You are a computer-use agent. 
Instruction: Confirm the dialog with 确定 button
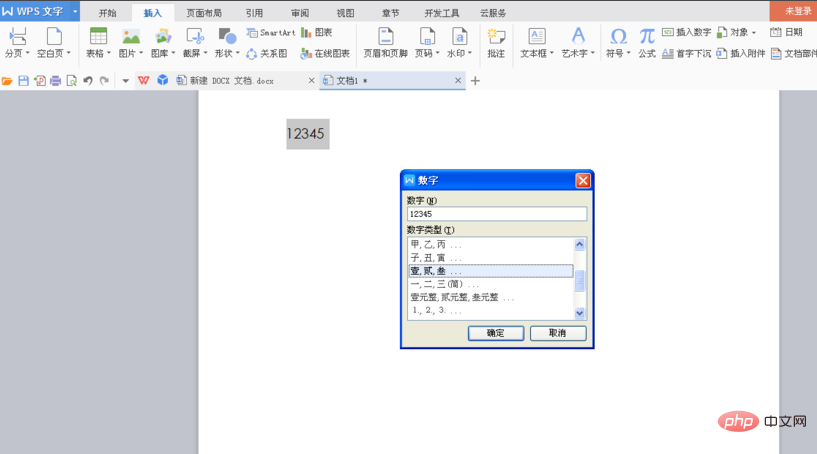(x=495, y=333)
